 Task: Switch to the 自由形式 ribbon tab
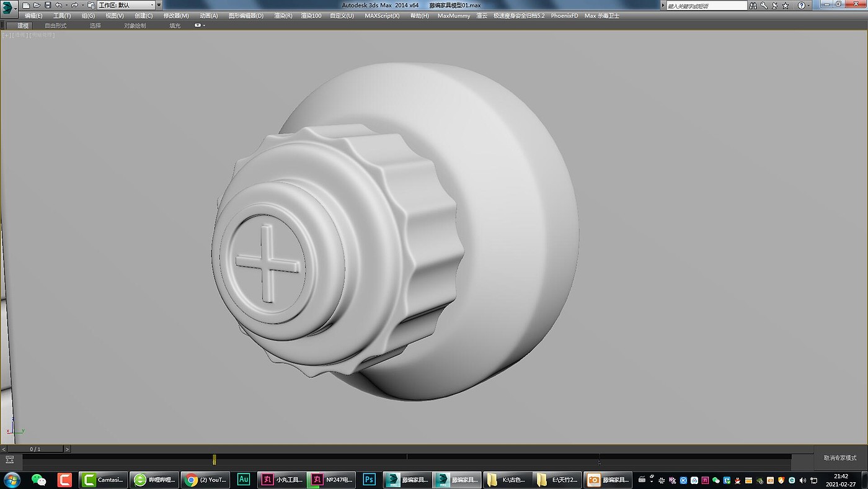click(55, 25)
